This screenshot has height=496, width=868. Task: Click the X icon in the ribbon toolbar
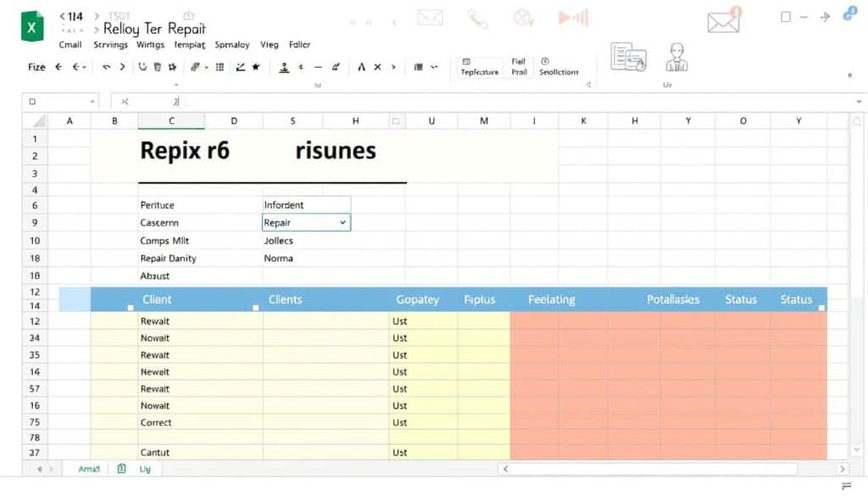pos(377,67)
